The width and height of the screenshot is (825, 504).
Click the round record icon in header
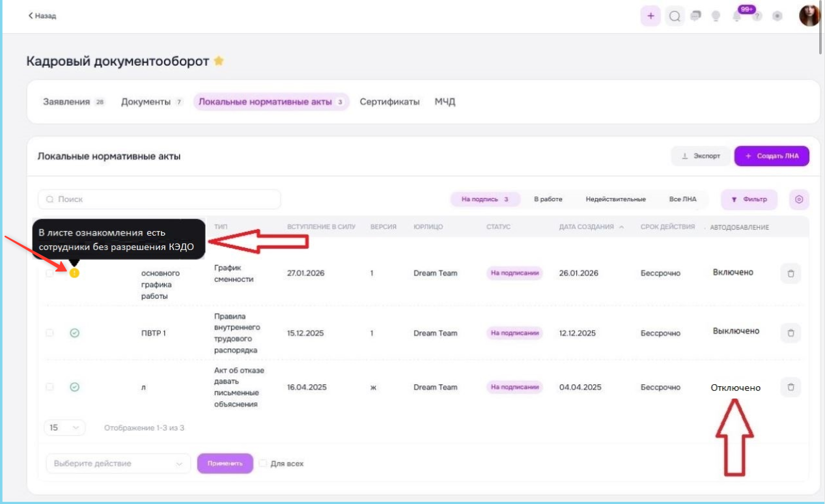(777, 16)
